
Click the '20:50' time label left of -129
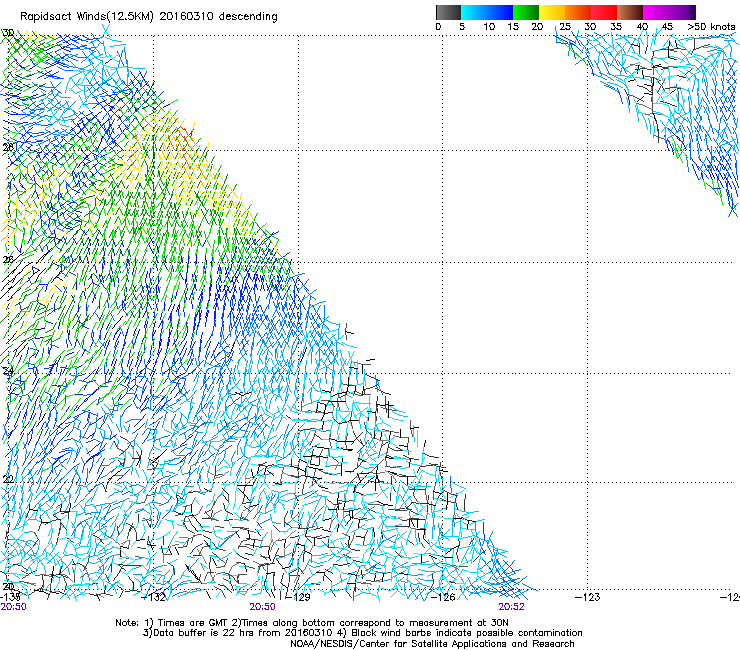click(262, 607)
